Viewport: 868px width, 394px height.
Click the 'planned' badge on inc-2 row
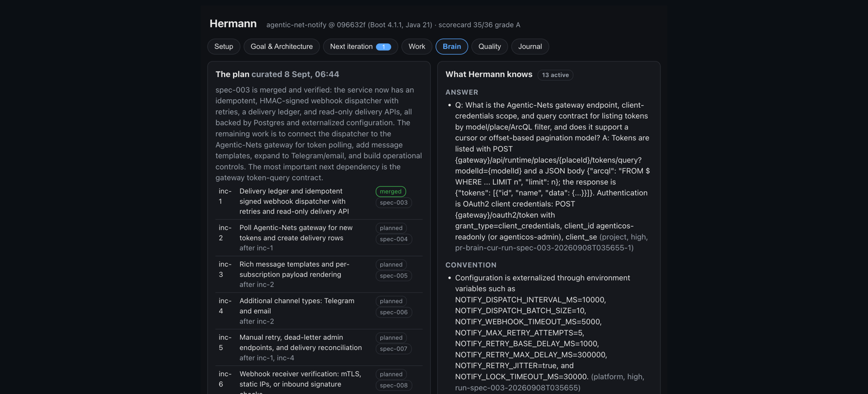pos(391,228)
